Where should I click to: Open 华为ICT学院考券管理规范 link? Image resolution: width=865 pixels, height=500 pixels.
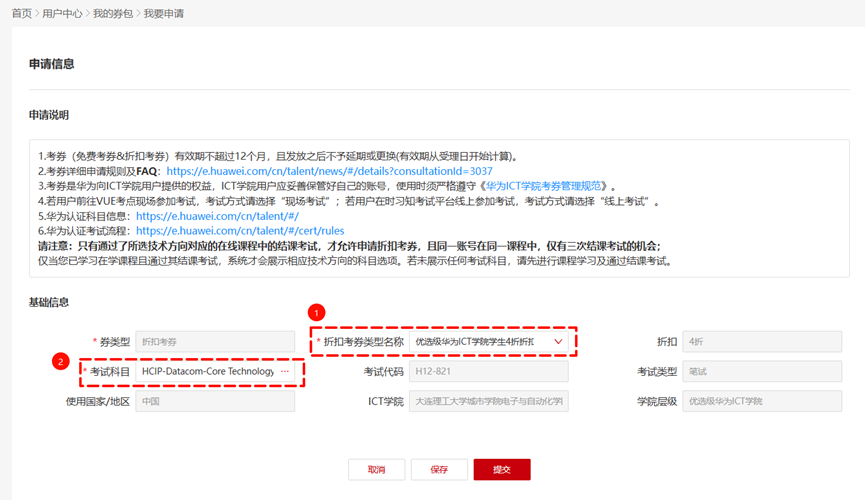pos(543,186)
